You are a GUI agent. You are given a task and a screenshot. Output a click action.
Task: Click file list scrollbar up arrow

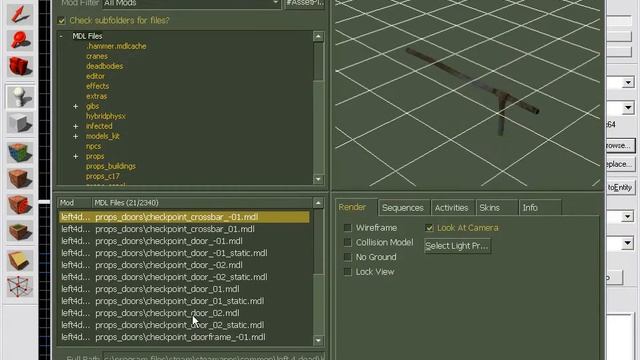318,203
